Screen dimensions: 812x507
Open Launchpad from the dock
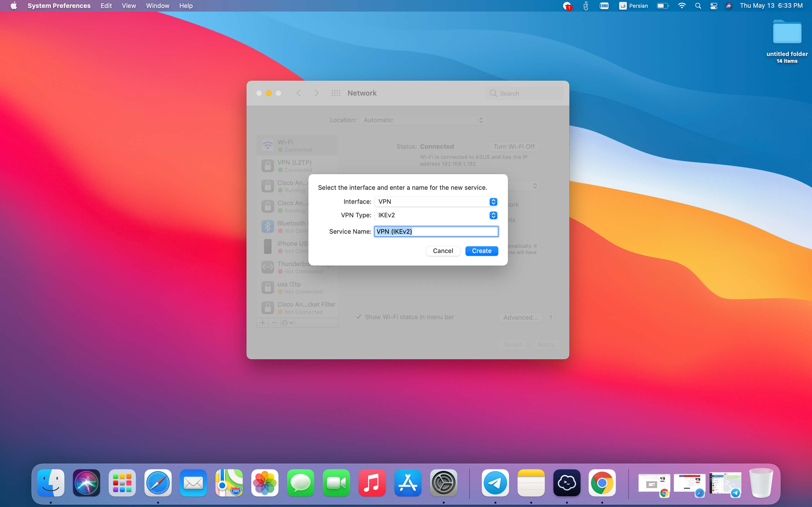(x=122, y=483)
